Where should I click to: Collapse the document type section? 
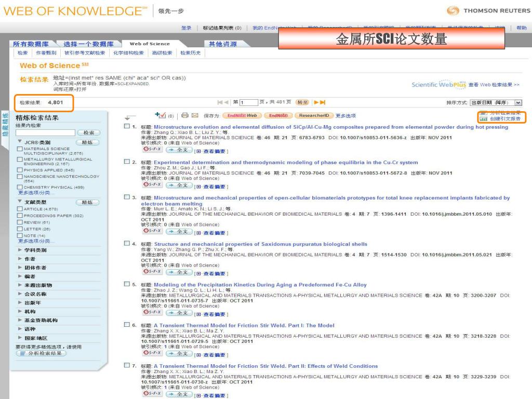[20, 201]
